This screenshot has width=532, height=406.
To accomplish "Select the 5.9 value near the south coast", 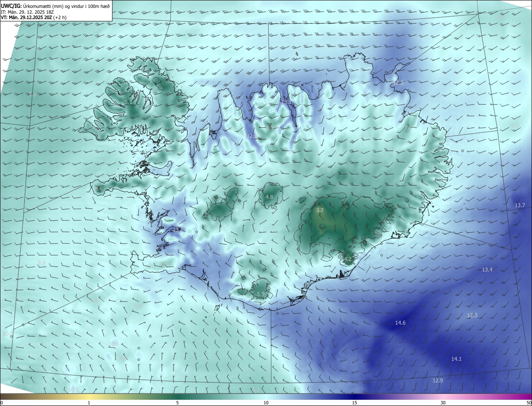I will click(261, 294).
